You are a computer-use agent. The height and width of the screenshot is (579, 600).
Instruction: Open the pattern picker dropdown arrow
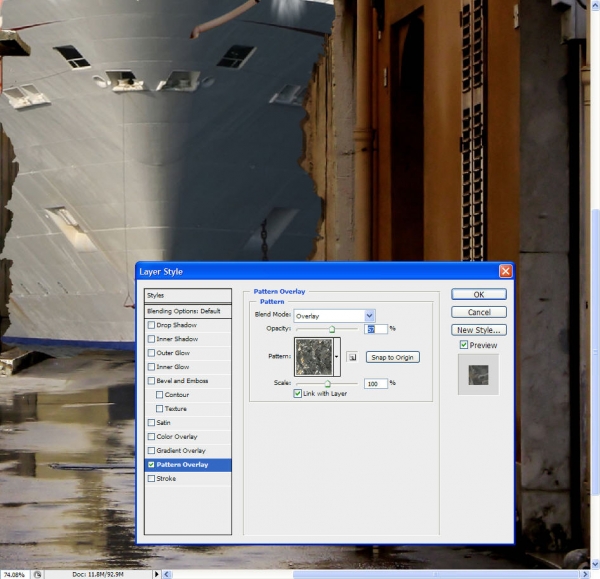click(337, 357)
